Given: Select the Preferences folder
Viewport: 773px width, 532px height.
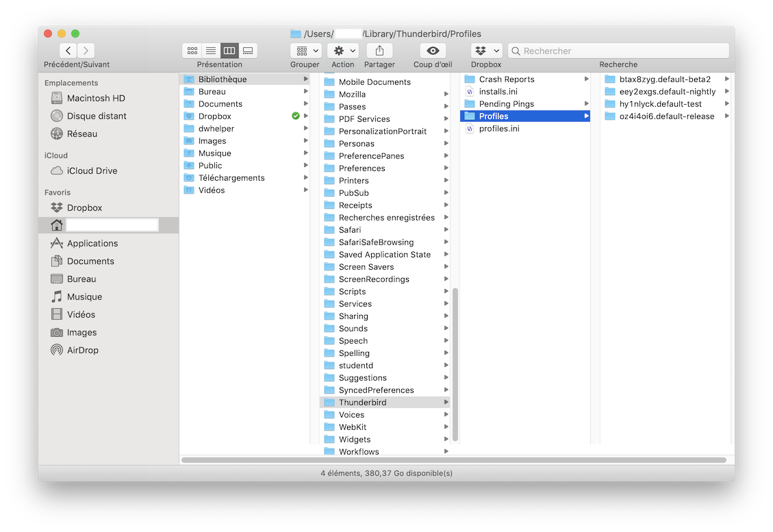Looking at the screenshot, I should pos(385,168).
